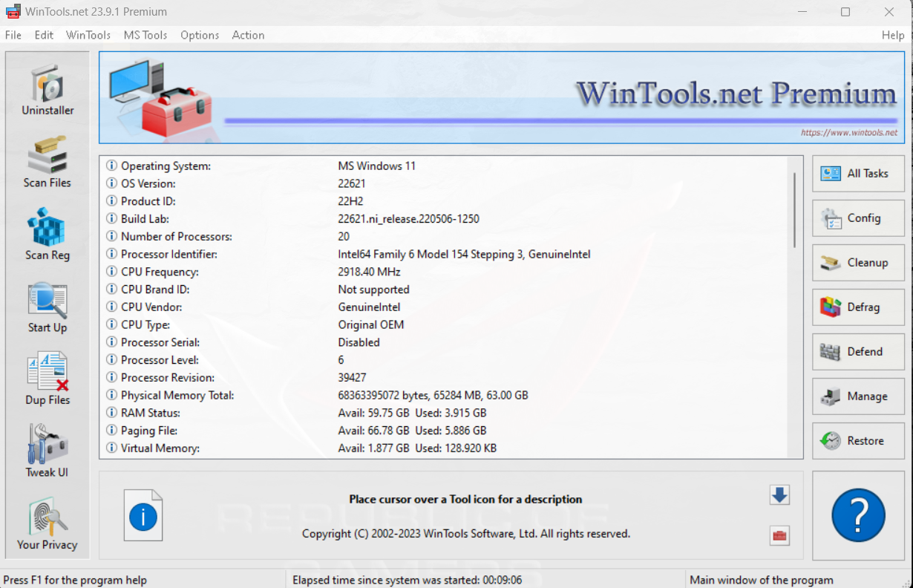Select the Build Lab row
Screen dimensions: 913x588
tap(444, 219)
